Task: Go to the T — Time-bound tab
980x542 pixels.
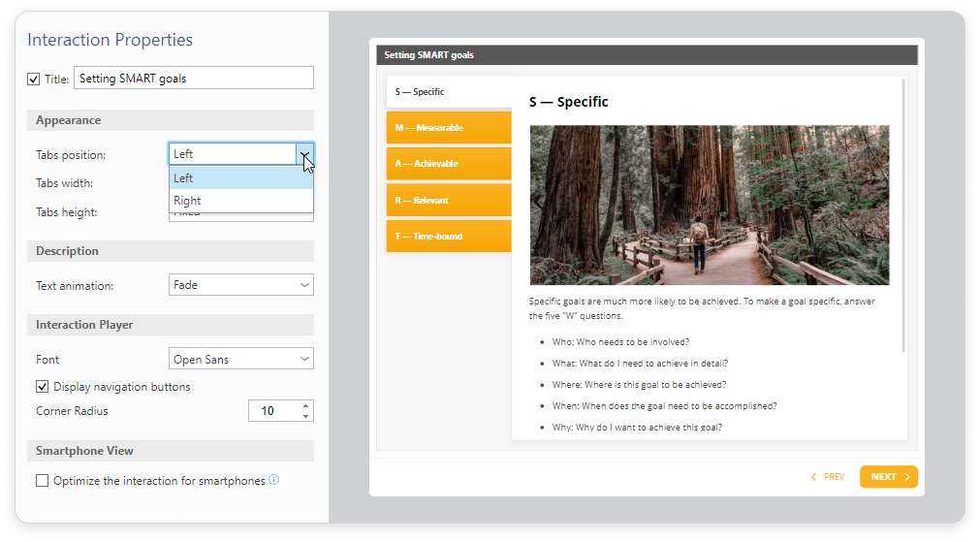Action: 448,237
